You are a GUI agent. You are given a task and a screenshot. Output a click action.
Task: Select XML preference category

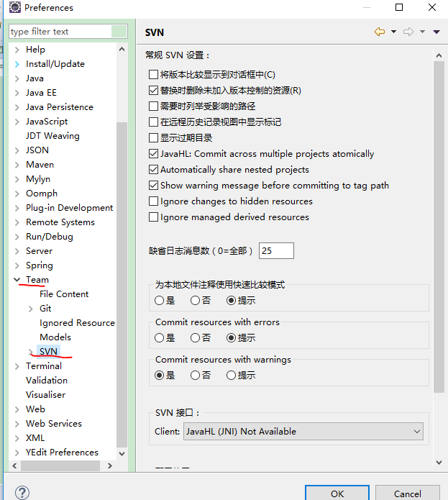tap(35, 438)
